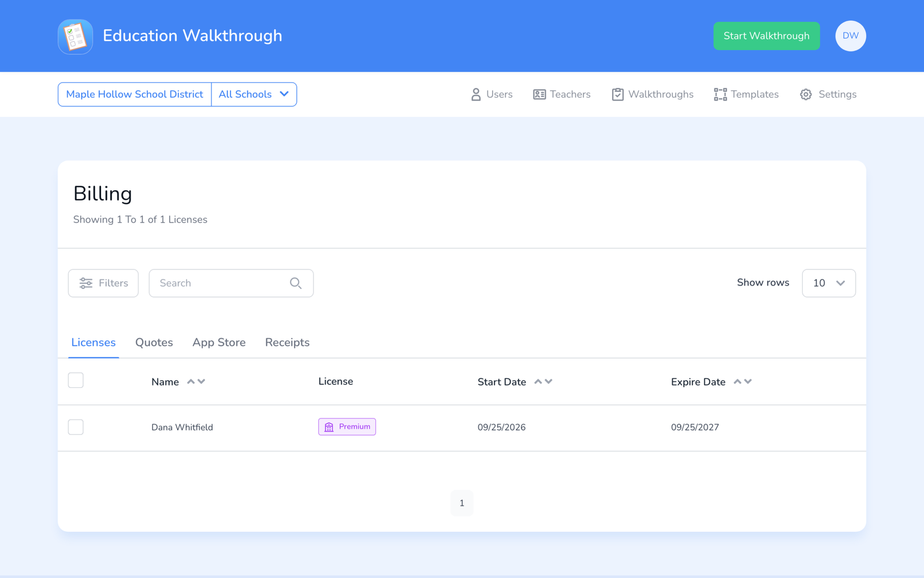Click the Maple Hollow School District button

click(x=135, y=94)
